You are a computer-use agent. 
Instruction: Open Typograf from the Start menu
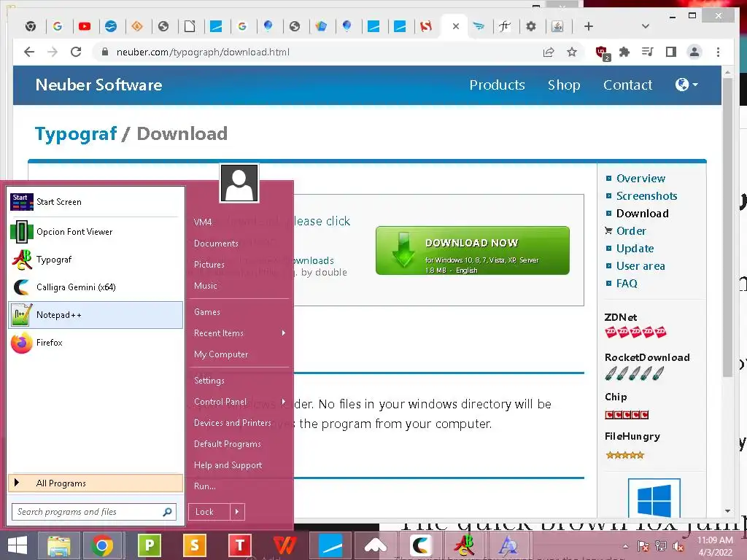[x=96, y=260]
